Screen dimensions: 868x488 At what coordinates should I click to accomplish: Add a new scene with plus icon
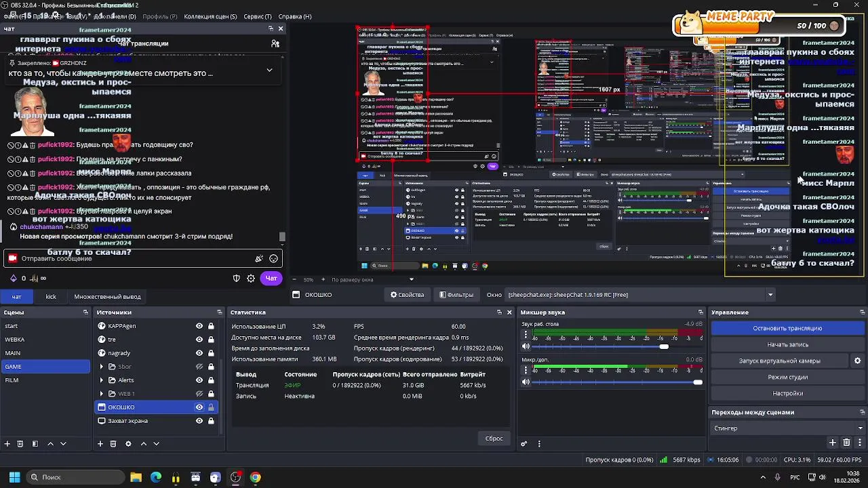pyautogui.click(x=7, y=443)
